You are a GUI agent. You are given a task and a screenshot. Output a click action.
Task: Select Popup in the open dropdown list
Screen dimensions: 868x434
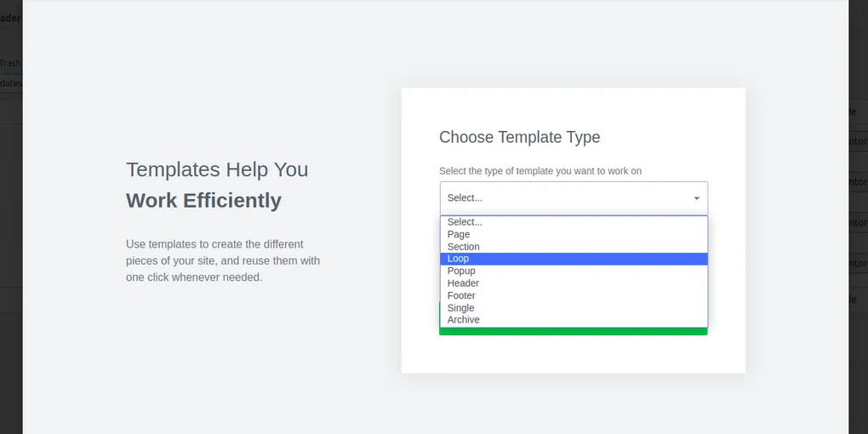point(574,271)
